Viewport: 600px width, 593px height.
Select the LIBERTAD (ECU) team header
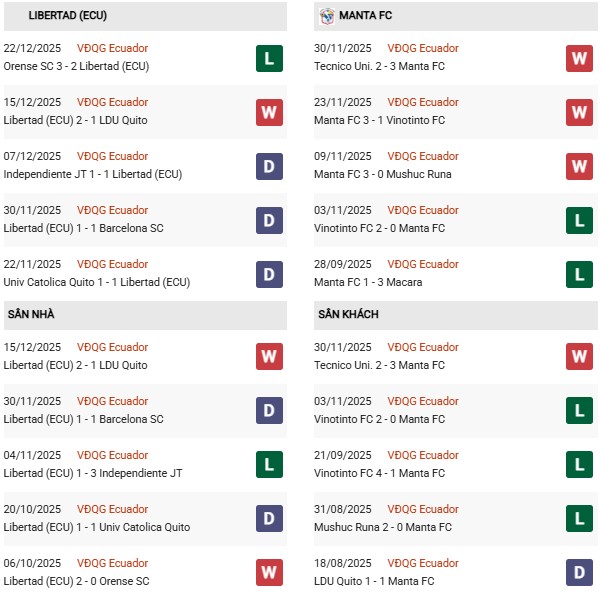click(x=68, y=16)
